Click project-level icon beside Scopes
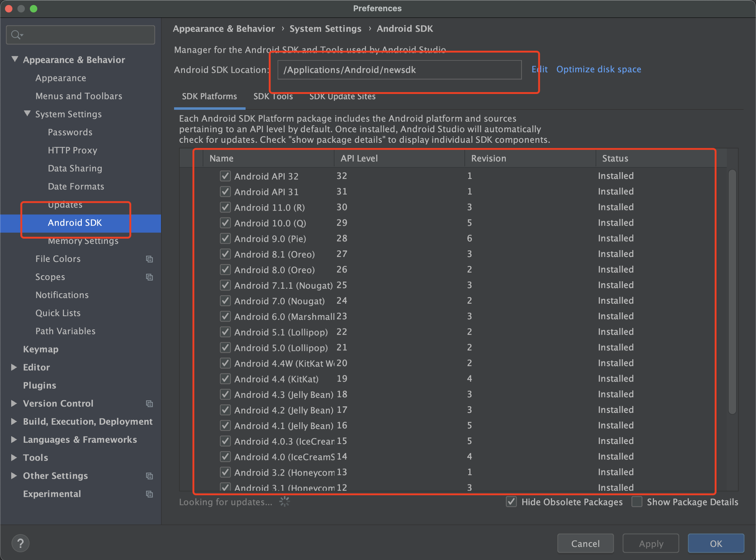 click(x=150, y=277)
